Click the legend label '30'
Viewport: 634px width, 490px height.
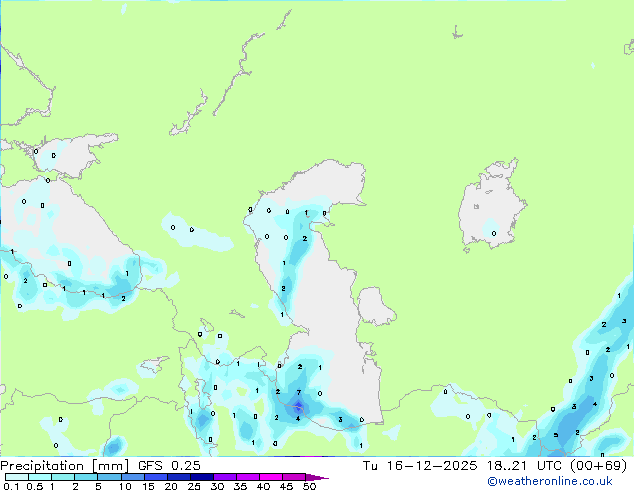pos(217,486)
